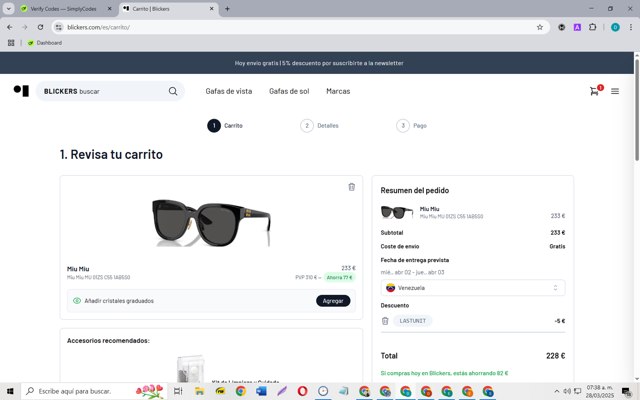Go back to the previous page

pos(10,27)
